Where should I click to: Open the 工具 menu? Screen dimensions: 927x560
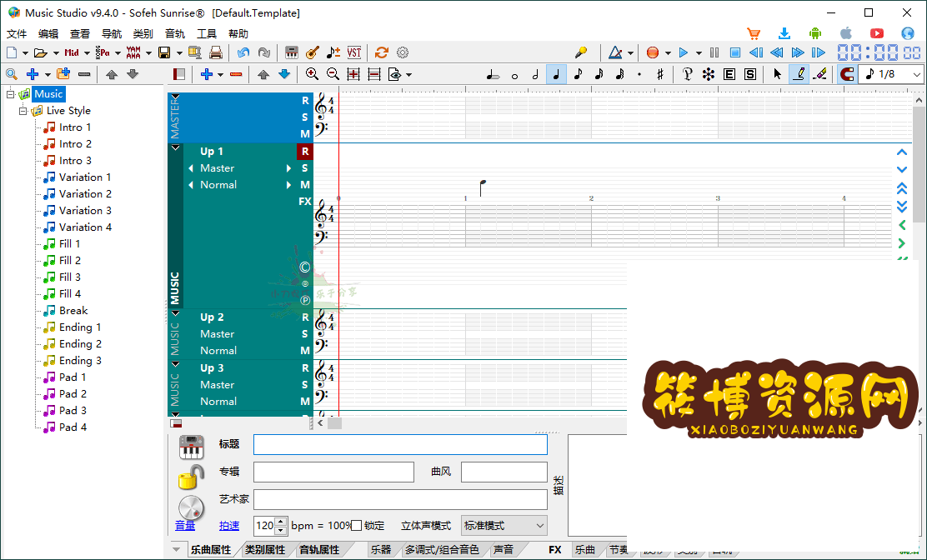(x=207, y=33)
